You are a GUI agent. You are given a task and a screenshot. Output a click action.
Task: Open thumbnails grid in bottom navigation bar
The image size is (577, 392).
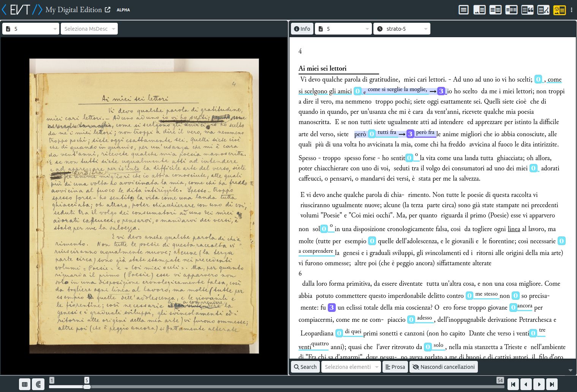tap(25, 384)
